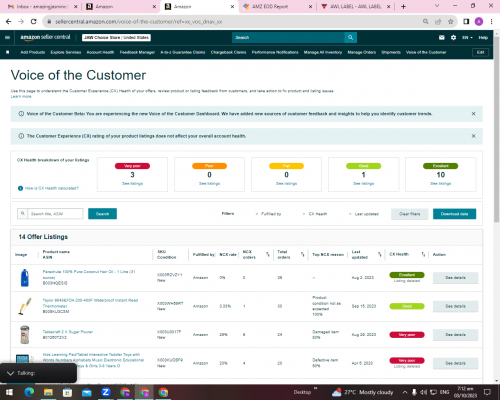Switch to the AMZ EOD Report tab
Image resolution: width=500 pixels, height=400 pixels.
pos(277,6)
